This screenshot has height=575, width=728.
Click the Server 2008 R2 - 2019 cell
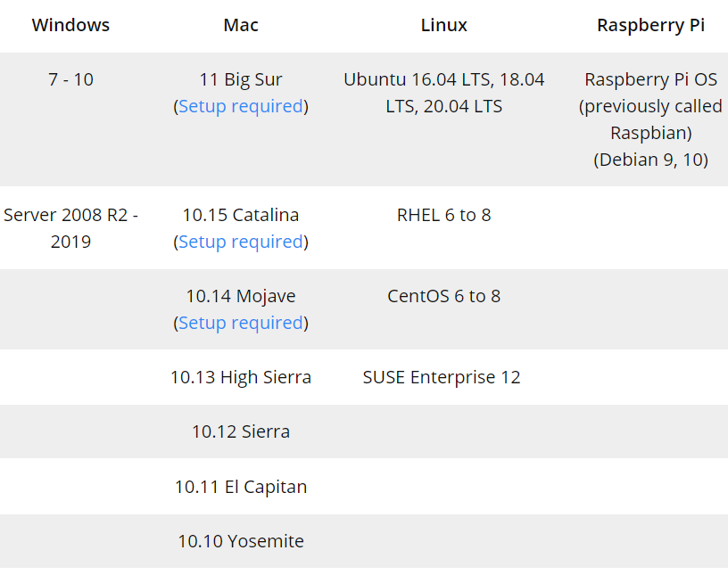click(70, 228)
